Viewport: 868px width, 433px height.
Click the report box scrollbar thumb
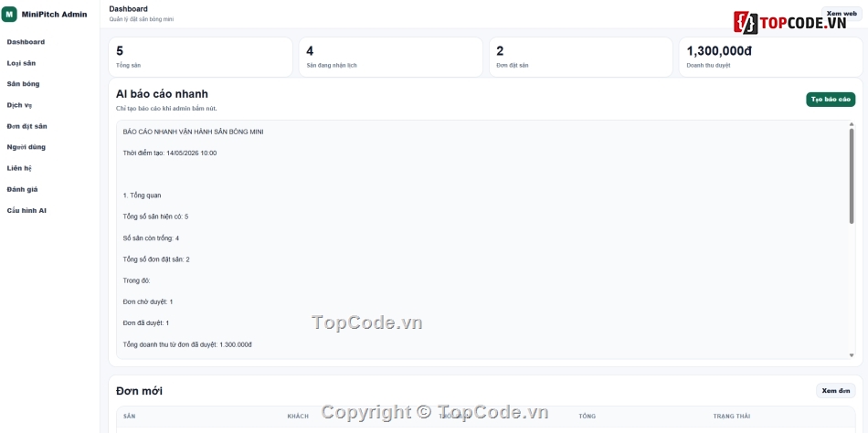tap(852, 176)
